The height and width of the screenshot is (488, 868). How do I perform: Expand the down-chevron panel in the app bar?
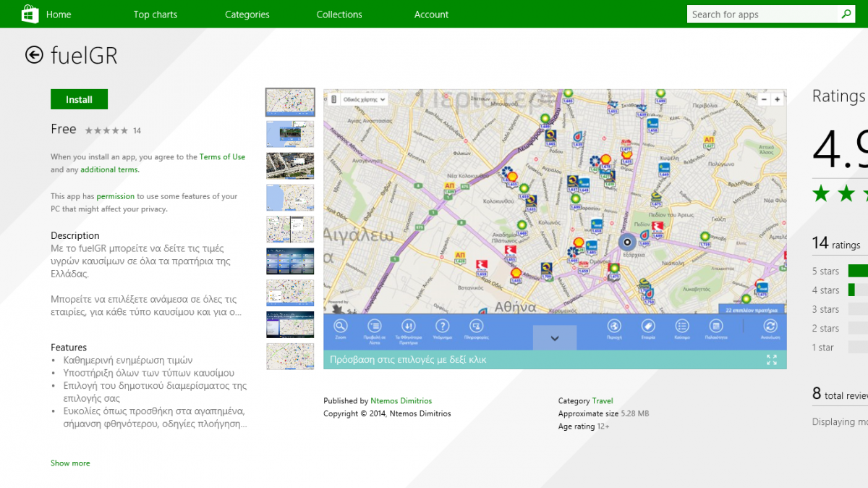pos(555,338)
